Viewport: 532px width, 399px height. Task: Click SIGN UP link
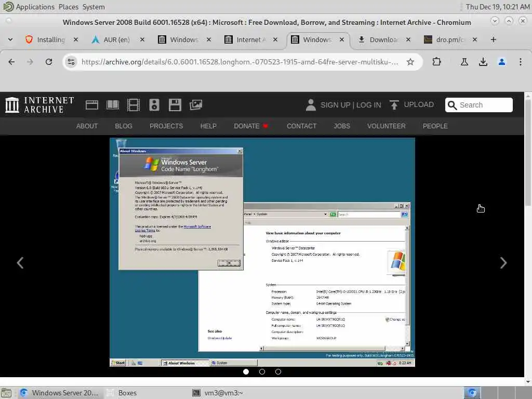point(335,105)
